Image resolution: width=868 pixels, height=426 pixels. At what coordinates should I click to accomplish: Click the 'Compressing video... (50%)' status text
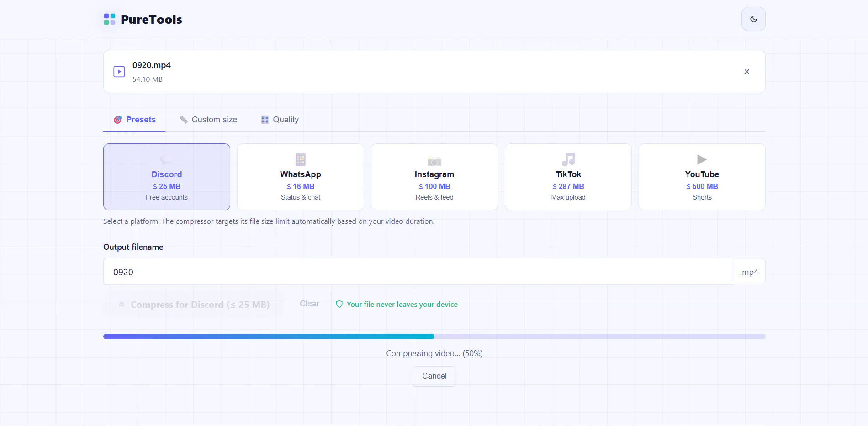(x=434, y=353)
